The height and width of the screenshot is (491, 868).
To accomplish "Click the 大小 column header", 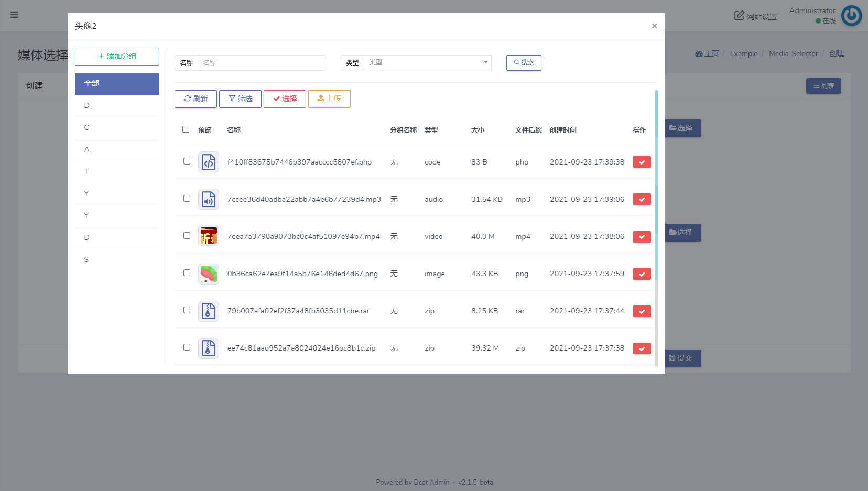I will coord(478,130).
